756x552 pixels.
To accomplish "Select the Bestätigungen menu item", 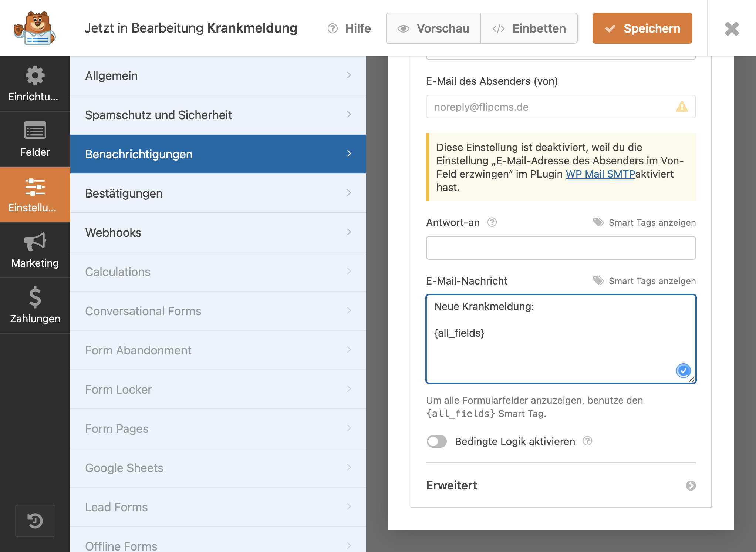I will [218, 193].
